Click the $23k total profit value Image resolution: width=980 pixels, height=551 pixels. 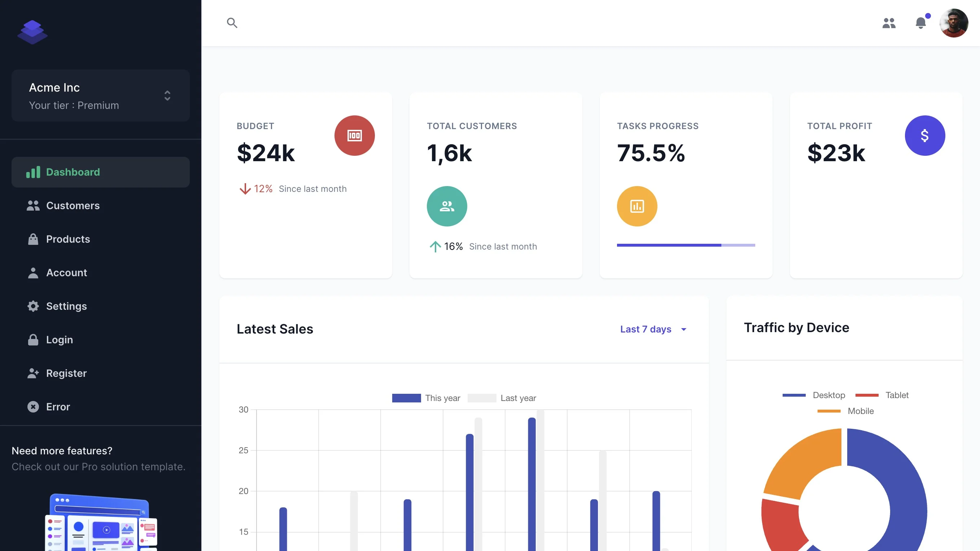(836, 153)
